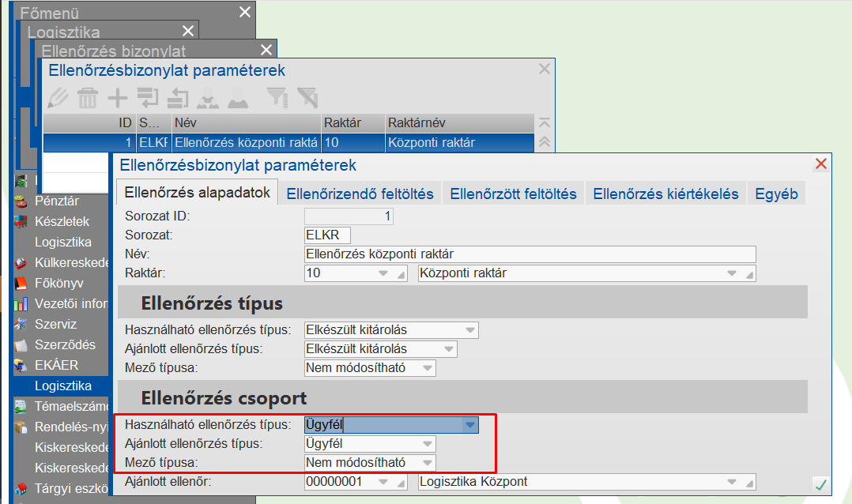Open highlighted Ügyfél Használható ellenőrzés típus dropdown

pos(470,425)
